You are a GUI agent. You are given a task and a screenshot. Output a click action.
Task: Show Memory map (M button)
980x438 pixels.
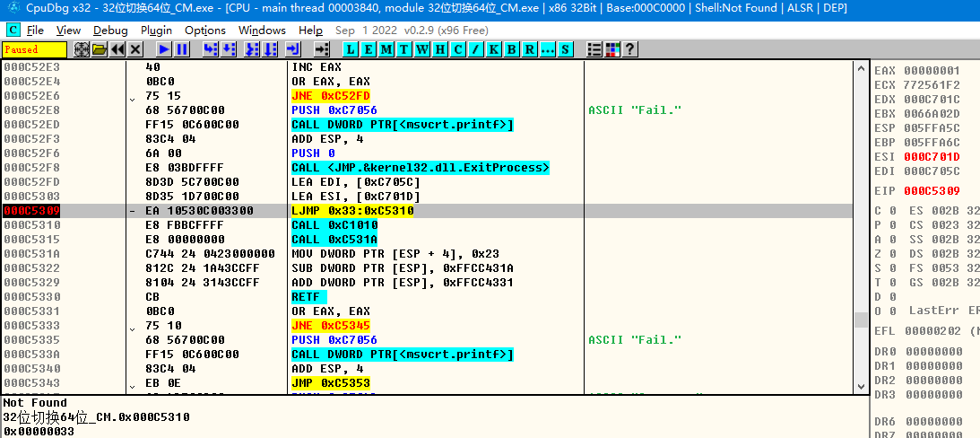click(x=386, y=50)
